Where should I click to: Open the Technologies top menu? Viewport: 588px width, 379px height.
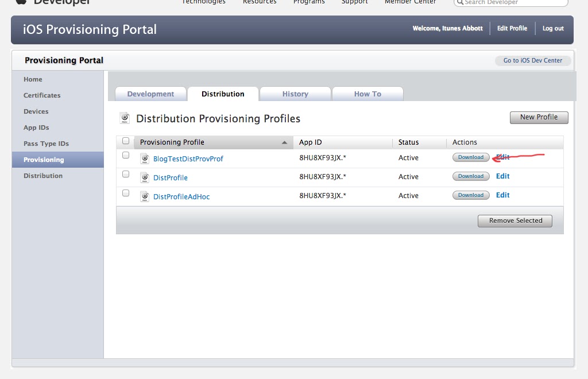click(x=204, y=2)
